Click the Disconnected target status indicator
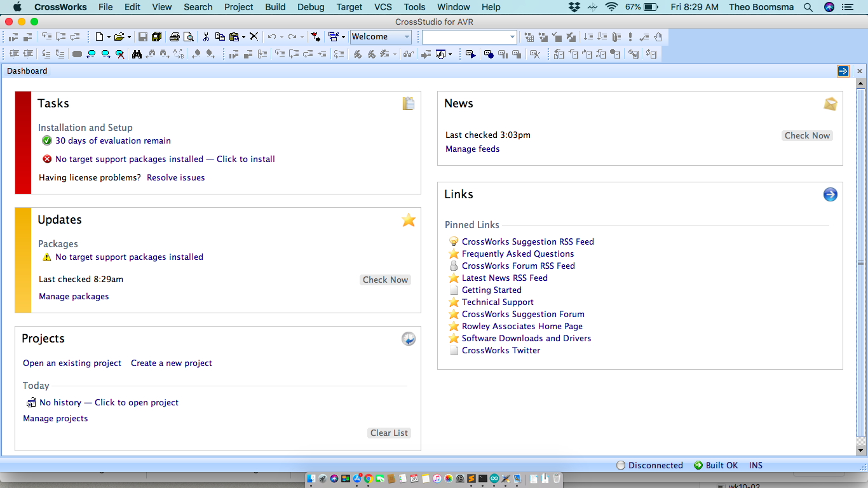Image resolution: width=868 pixels, height=488 pixels. (x=649, y=465)
